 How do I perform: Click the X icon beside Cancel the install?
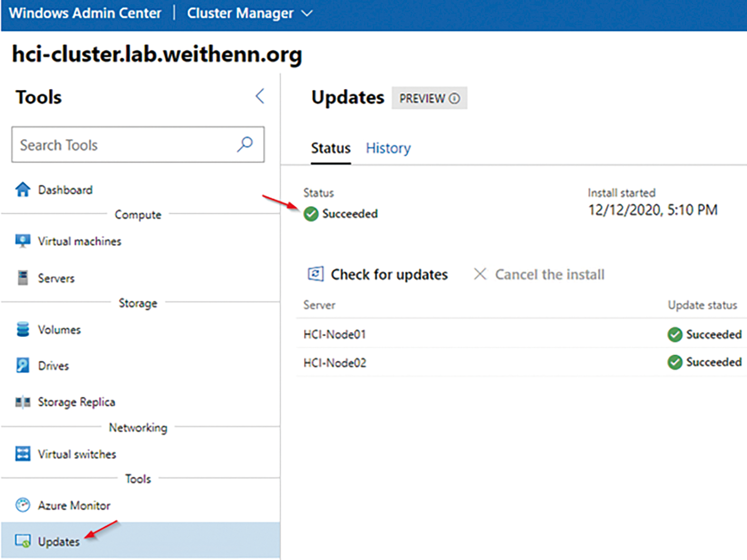pyautogui.click(x=480, y=274)
